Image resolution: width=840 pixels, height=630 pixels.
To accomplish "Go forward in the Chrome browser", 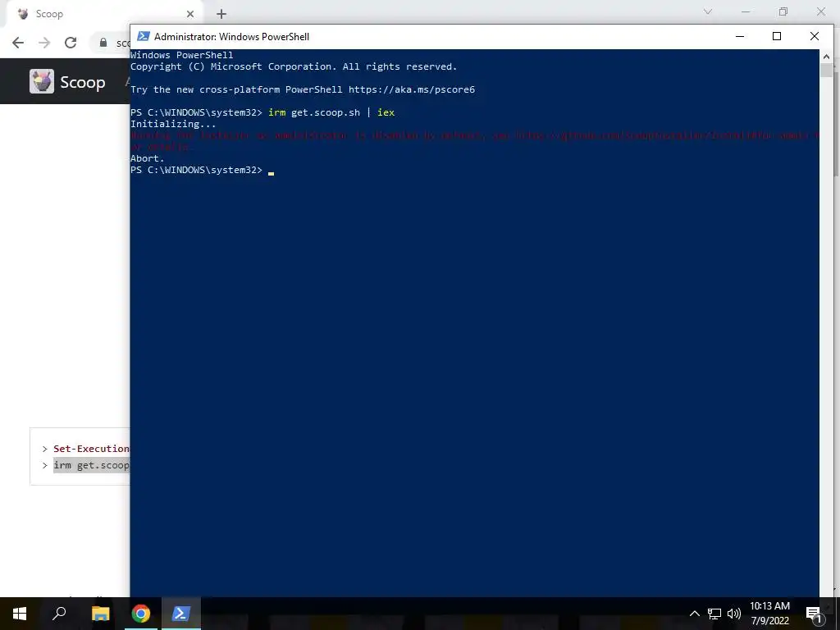I will pyautogui.click(x=44, y=43).
